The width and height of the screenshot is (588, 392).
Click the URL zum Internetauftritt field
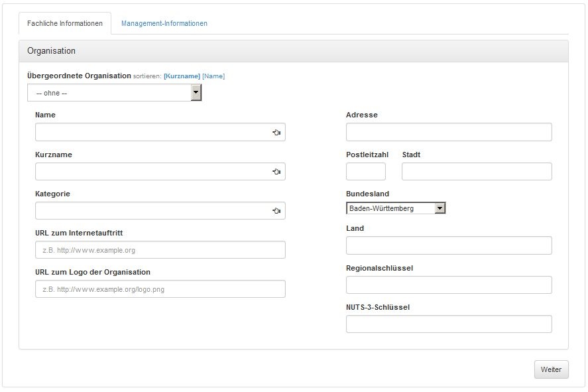tap(160, 250)
